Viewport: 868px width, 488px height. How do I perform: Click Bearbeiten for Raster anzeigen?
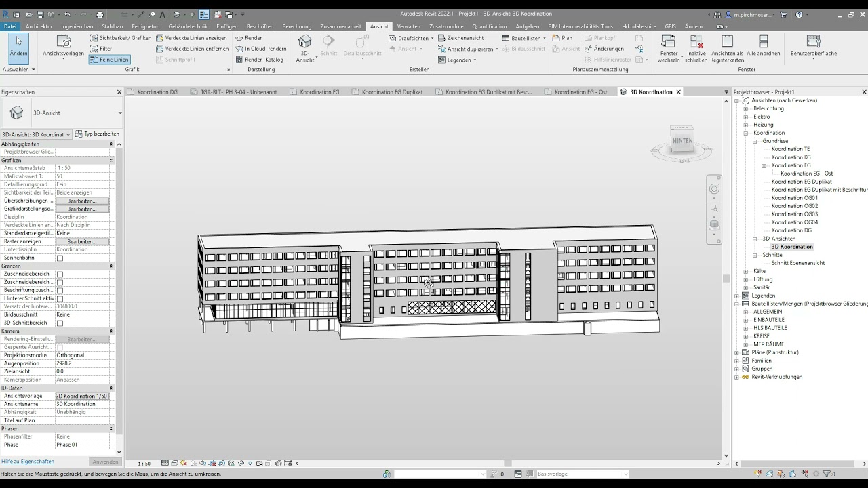tap(82, 242)
